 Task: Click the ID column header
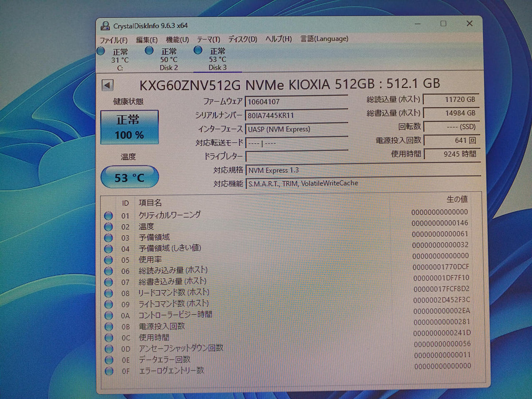click(x=125, y=203)
